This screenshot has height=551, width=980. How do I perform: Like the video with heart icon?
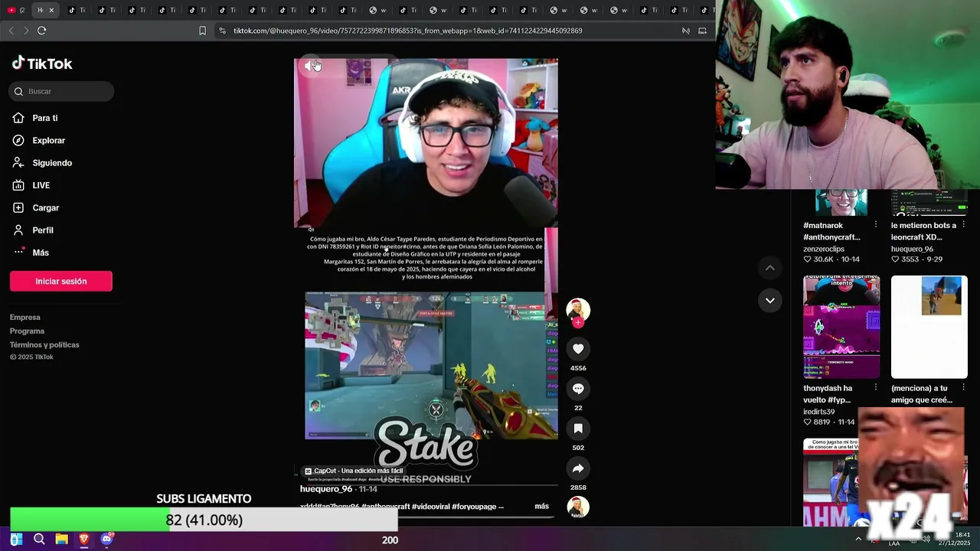[x=578, y=349]
